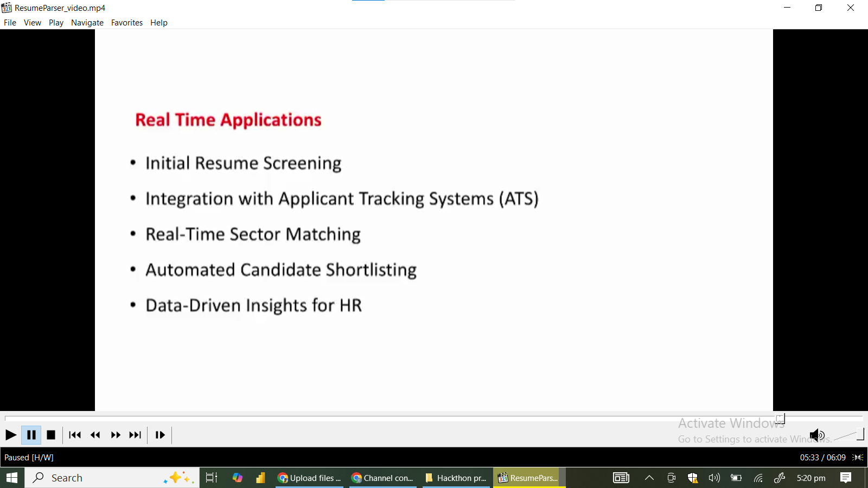Decrease playback speed with rewind icon

click(x=95, y=435)
